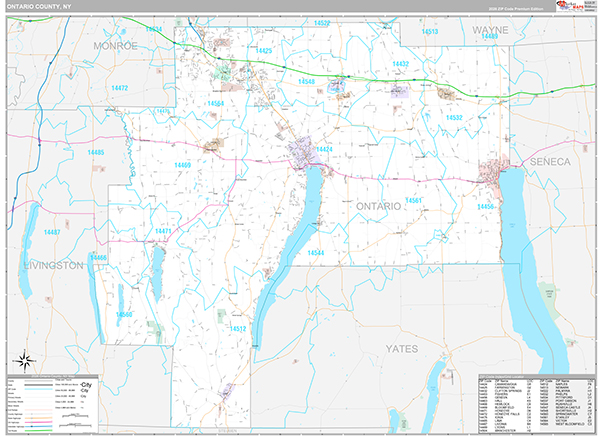600x436 pixels.
Task: Click the ZIP Code Premium Edition subtitle
Action: pos(515,9)
